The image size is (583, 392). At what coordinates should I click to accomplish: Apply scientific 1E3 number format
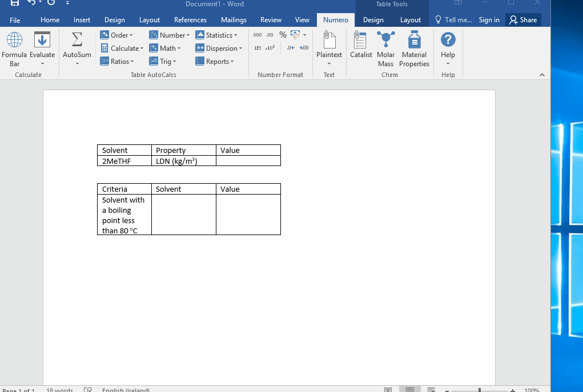click(258, 49)
